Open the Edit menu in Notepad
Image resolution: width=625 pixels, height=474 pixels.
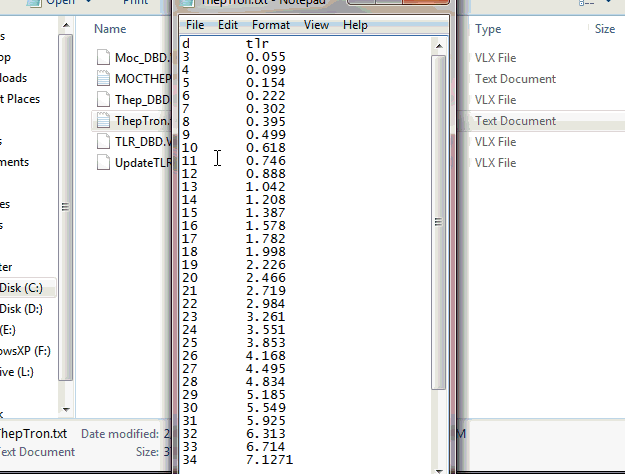[x=228, y=24]
